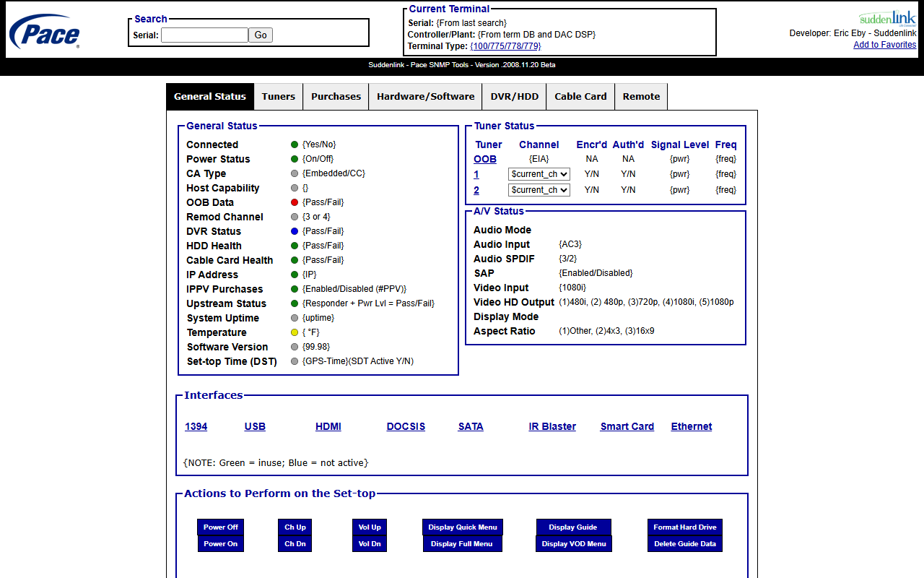Click Delete Guide Data button
The height and width of the screenshot is (578, 924).
(x=685, y=544)
